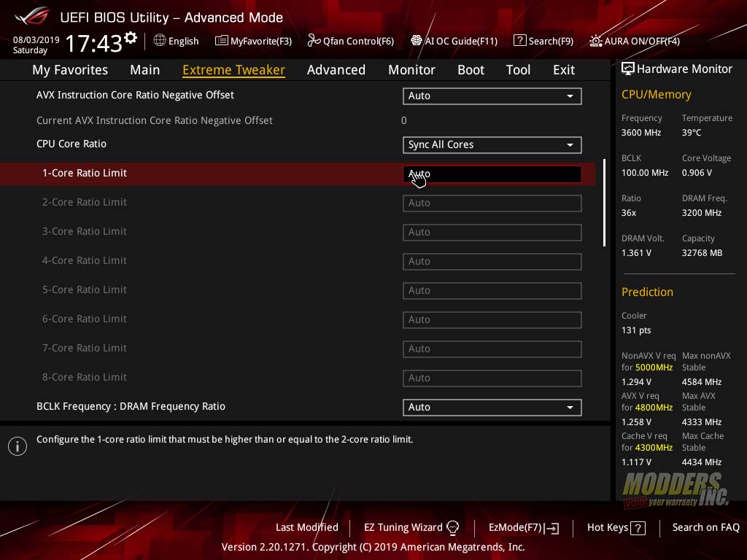Click the Hot Keys question mark icon
This screenshot has width=747, height=560.
(x=638, y=528)
